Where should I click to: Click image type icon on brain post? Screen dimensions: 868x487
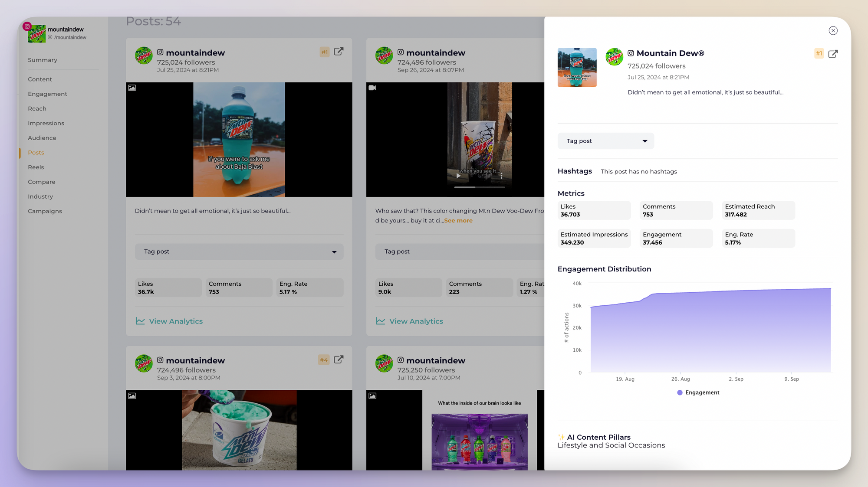click(x=372, y=395)
